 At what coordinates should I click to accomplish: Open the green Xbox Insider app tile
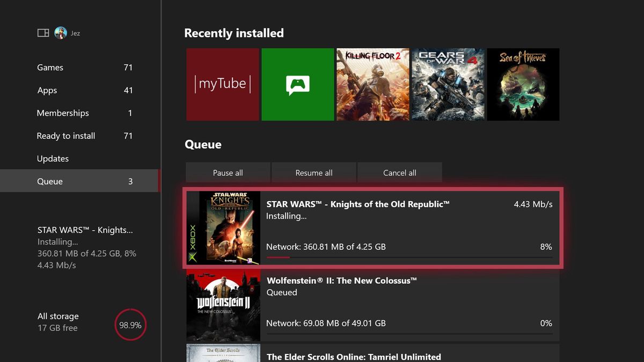(x=297, y=84)
